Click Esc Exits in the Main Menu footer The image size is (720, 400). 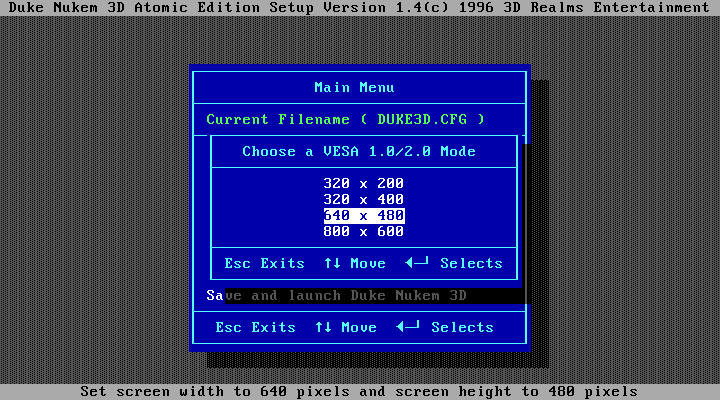pos(256,327)
